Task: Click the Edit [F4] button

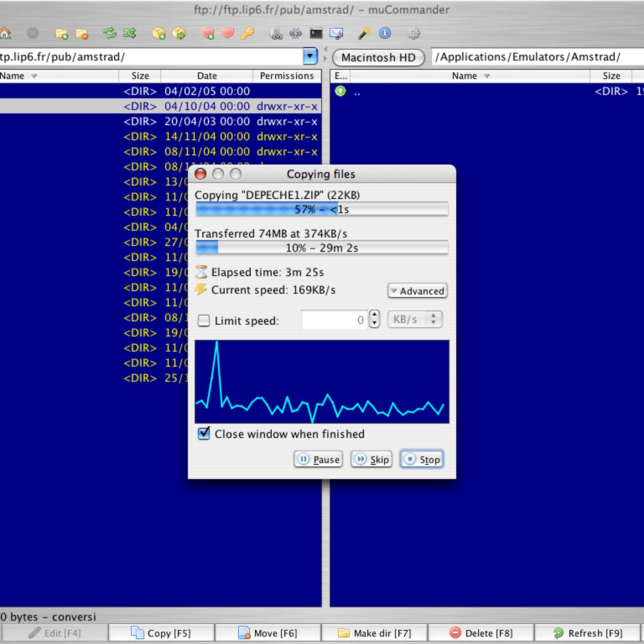Action: 54,633
